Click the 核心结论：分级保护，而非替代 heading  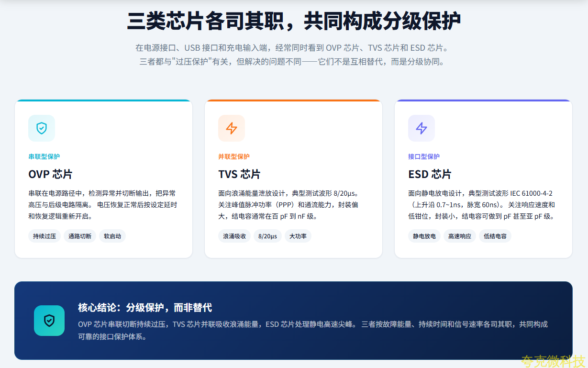coord(145,308)
